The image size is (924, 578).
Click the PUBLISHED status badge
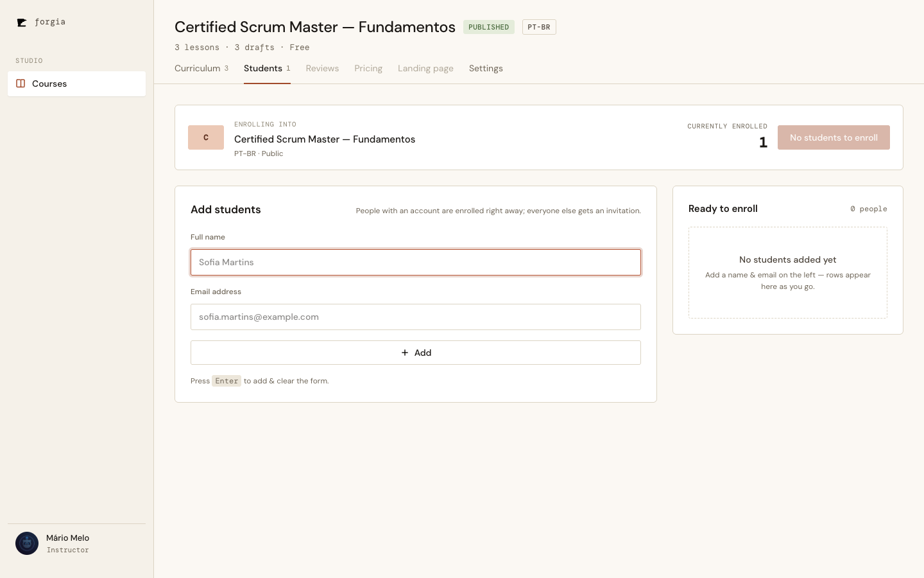click(488, 27)
